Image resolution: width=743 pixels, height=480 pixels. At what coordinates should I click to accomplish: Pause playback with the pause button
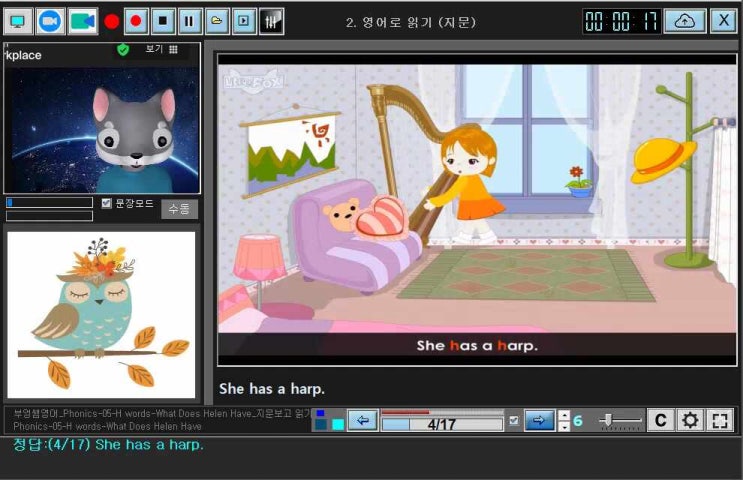tap(190, 20)
